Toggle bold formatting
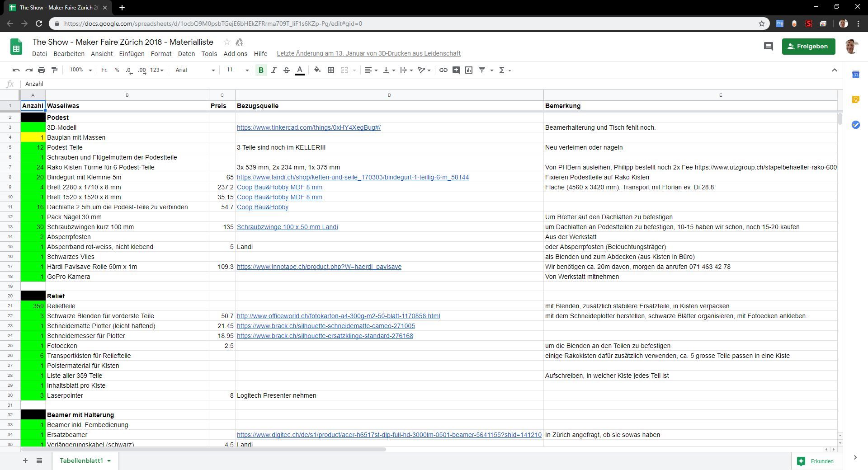 261,70
